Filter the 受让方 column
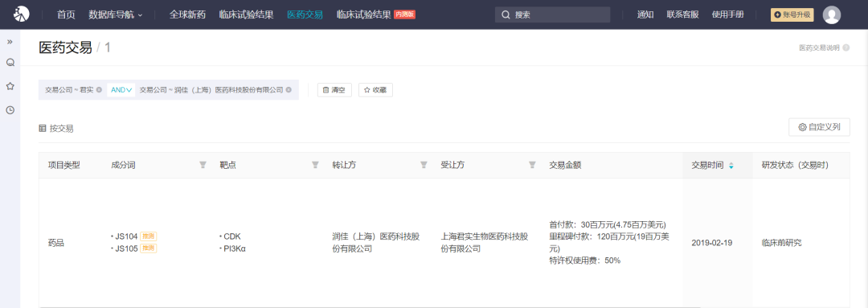Viewport: 868px width, 308px height. coord(532,165)
